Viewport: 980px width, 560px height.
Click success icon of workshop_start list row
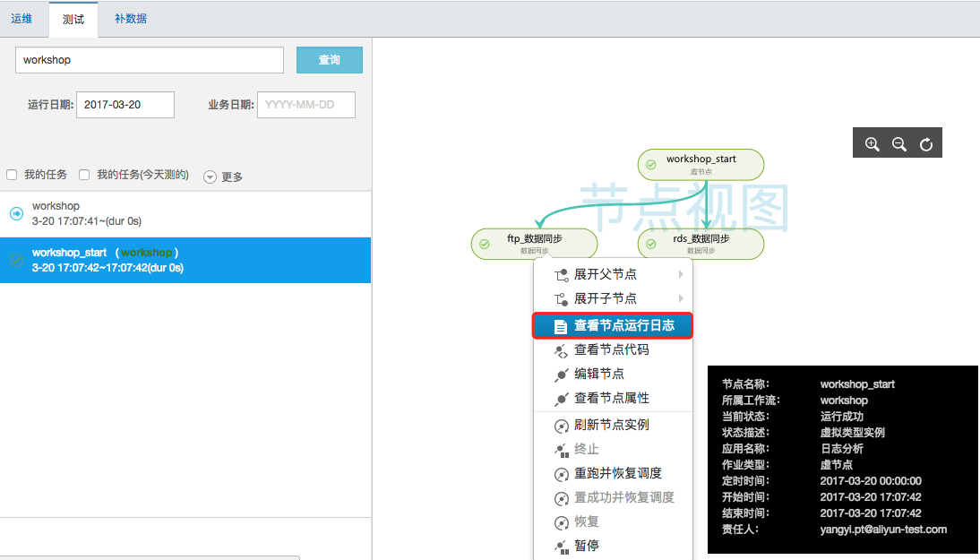(x=17, y=260)
